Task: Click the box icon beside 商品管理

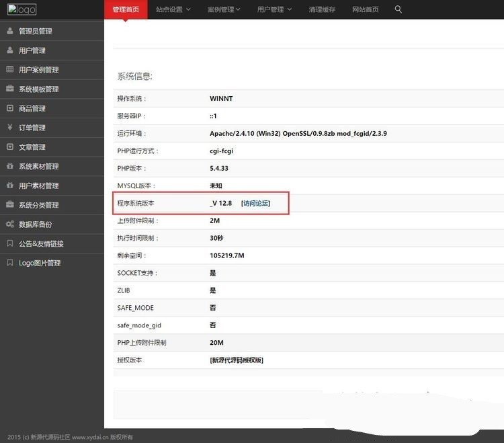Action: click(10, 108)
